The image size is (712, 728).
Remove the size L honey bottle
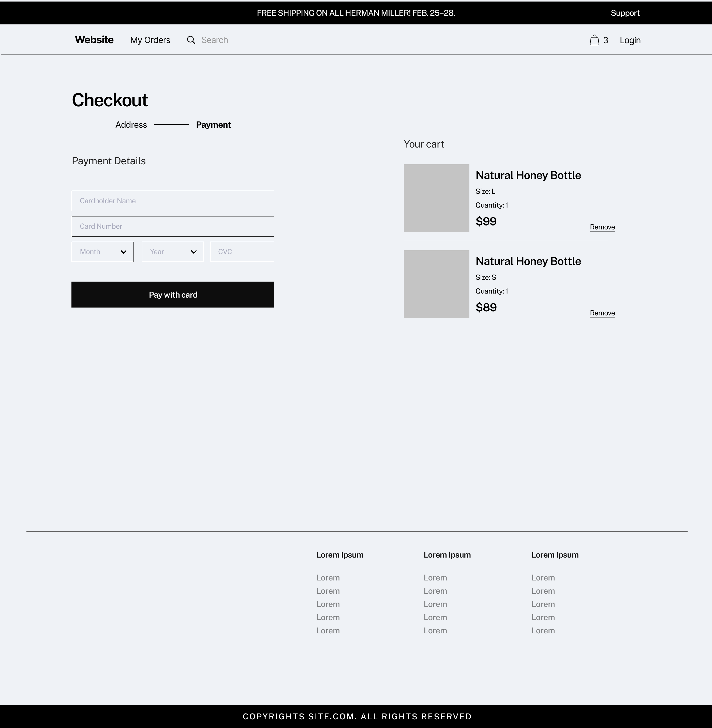tap(602, 227)
